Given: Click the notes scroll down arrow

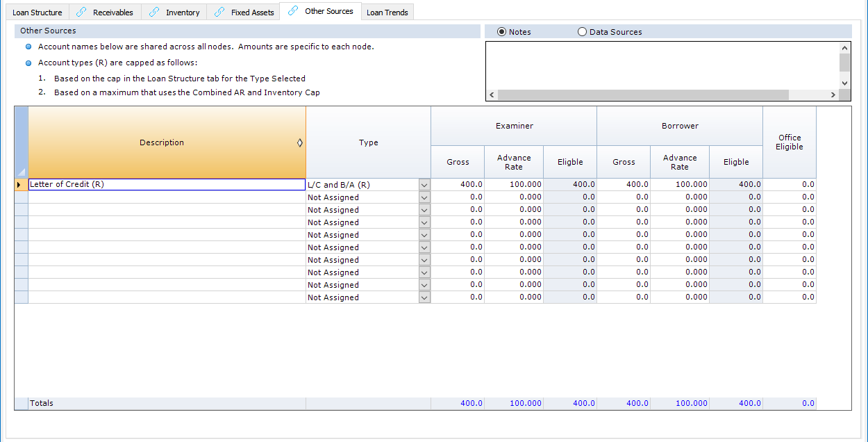Looking at the screenshot, I should (844, 83).
